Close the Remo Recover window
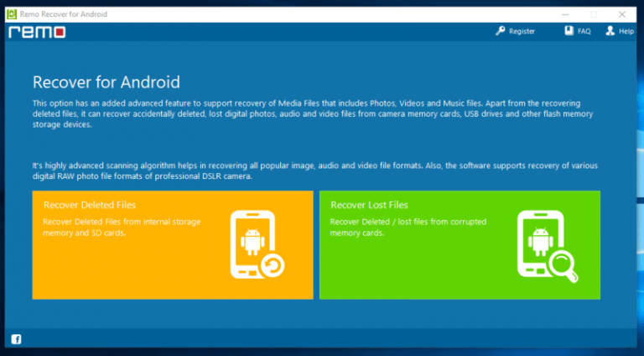Viewport: 644px width, 356px height. [x=622, y=14]
